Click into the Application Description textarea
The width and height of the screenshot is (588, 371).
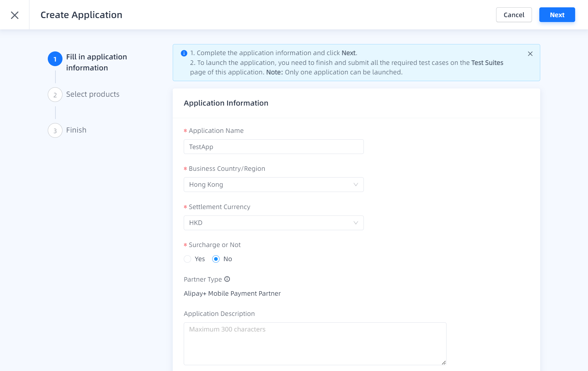(x=315, y=343)
